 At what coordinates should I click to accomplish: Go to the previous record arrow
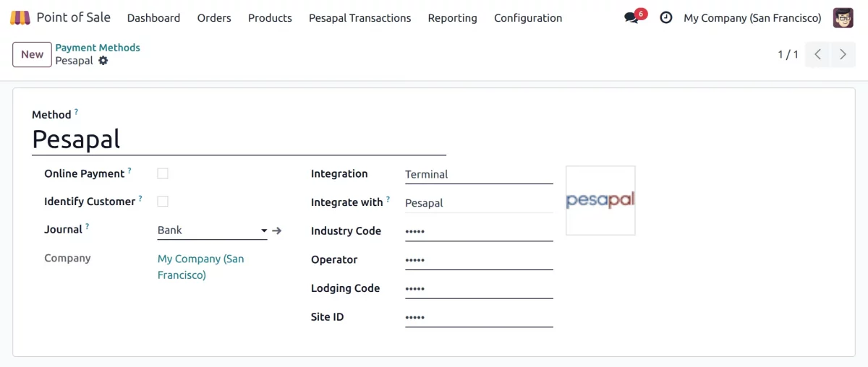[817, 54]
